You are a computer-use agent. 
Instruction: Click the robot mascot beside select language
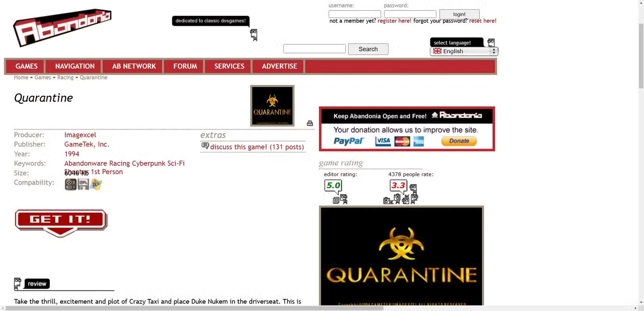point(491,42)
